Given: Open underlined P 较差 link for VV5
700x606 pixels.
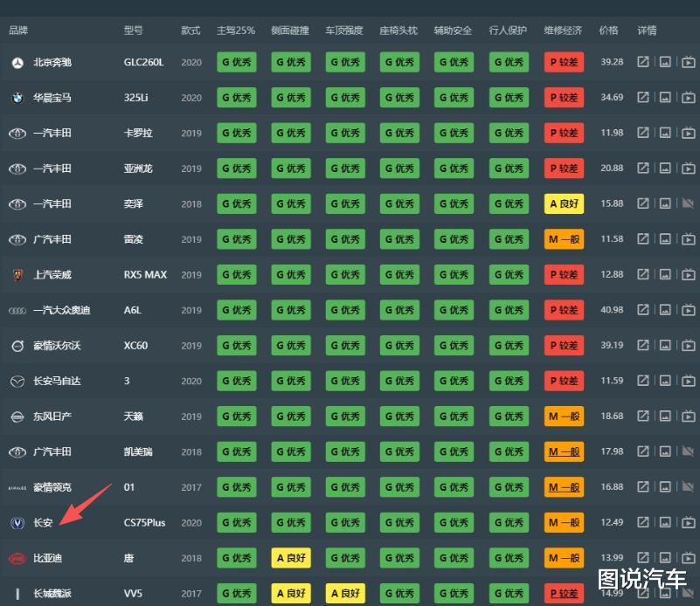Looking at the screenshot, I should pyautogui.click(x=564, y=593).
